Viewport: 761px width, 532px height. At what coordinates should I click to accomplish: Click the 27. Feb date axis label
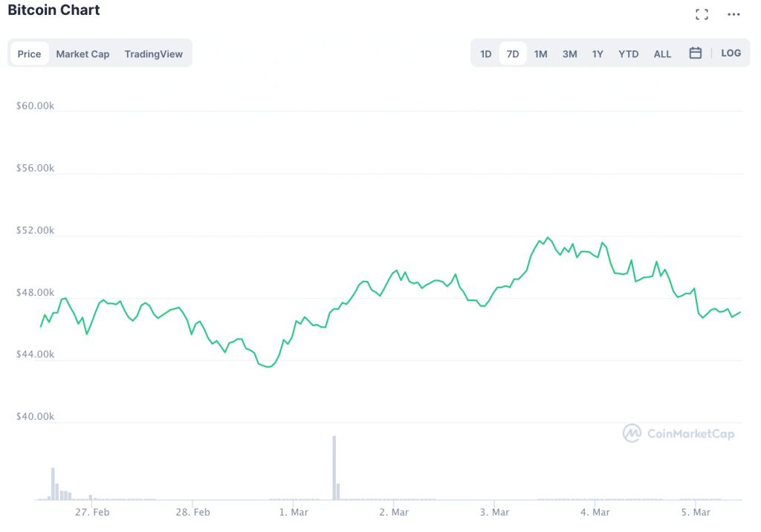click(x=93, y=512)
